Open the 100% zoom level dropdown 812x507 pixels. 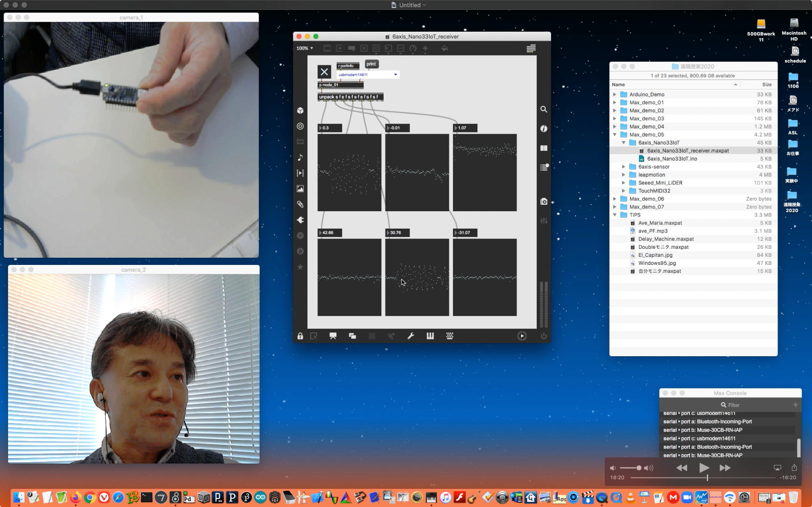304,48
